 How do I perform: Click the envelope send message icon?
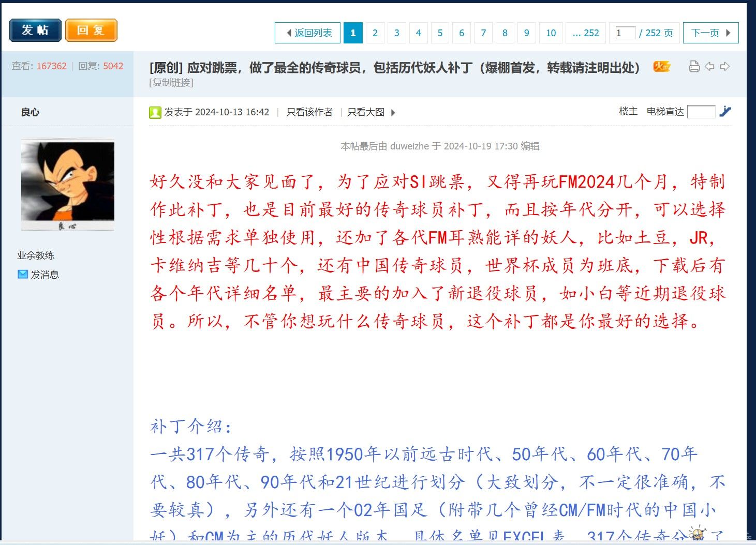(x=23, y=275)
